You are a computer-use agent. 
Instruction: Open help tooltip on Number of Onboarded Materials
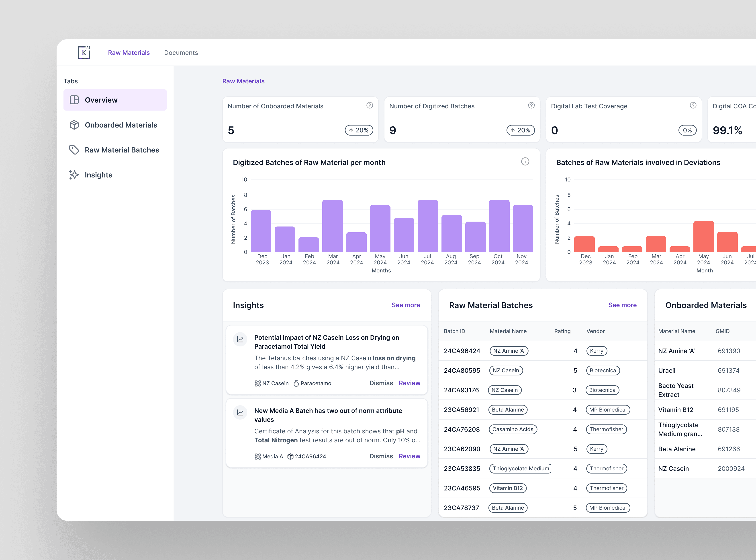click(370, 105)
